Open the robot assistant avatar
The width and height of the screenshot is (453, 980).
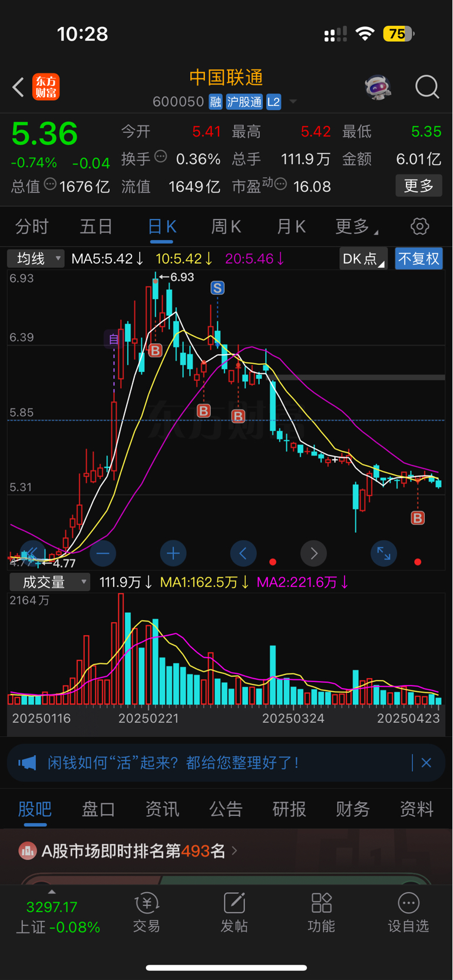[x=378, y=87]
